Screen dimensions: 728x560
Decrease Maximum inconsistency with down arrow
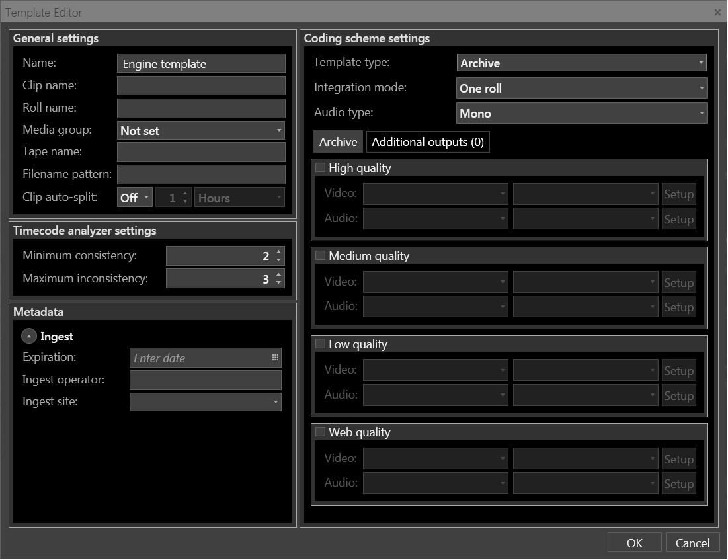click(278, 282)
